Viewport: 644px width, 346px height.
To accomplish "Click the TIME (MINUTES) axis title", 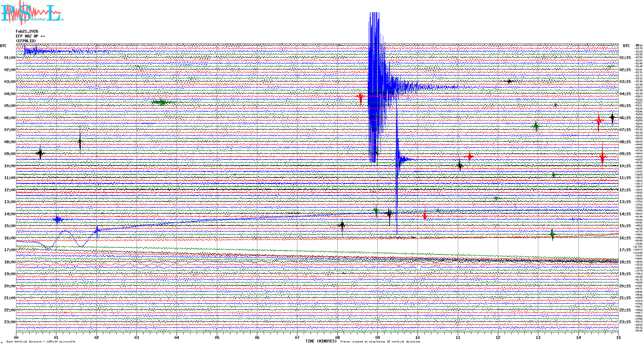I will (321, 341).
